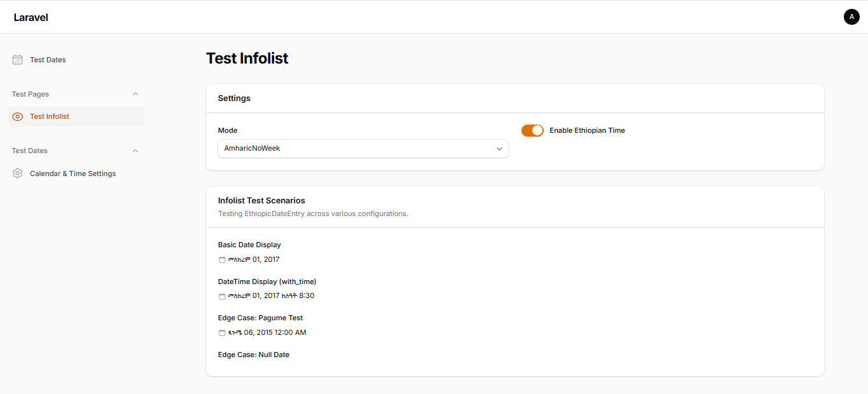Select the eye icon next to Test Infolist
868x394 pixels.
pos(17,116)
